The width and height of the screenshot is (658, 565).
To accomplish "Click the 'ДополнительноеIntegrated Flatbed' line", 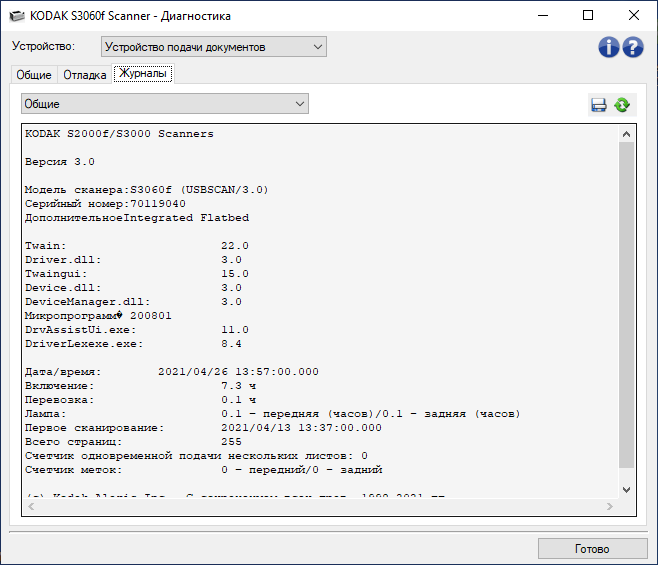I will tap(137, 218).
